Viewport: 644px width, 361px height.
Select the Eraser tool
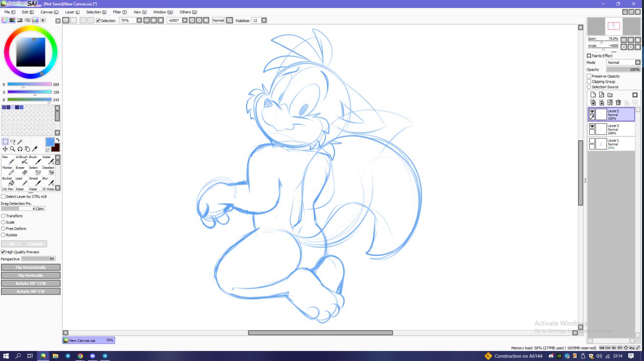(24, 172)
